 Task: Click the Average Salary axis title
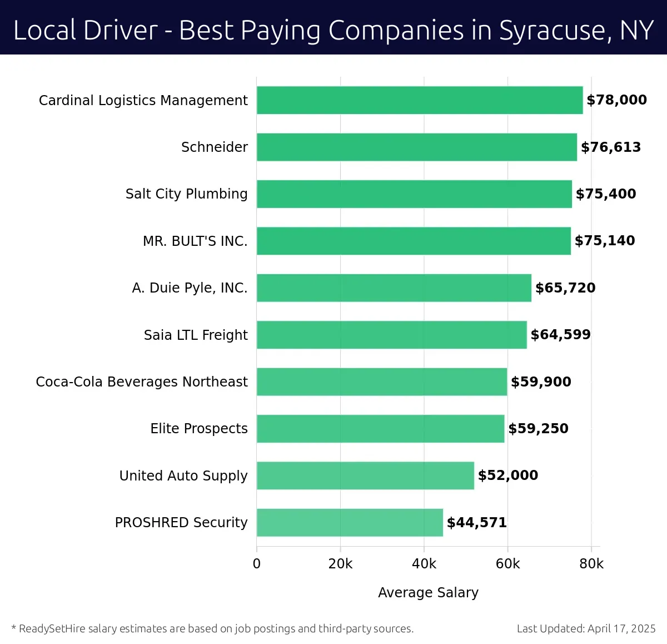click(429, 593)
